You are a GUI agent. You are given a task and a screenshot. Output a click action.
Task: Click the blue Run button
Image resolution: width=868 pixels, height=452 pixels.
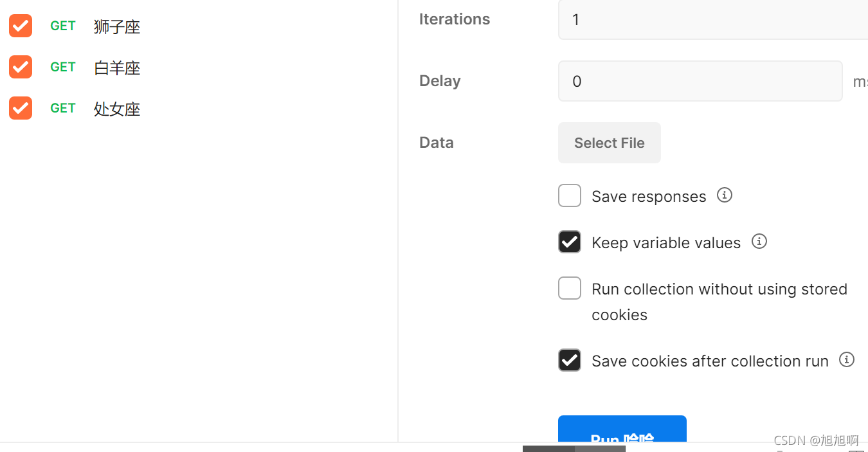(622, 429)
